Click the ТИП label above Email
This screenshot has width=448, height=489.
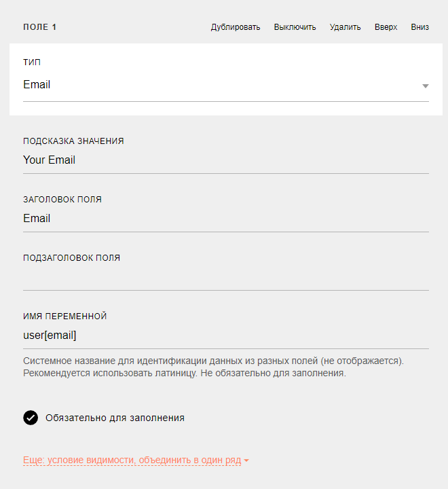point(32,62)
